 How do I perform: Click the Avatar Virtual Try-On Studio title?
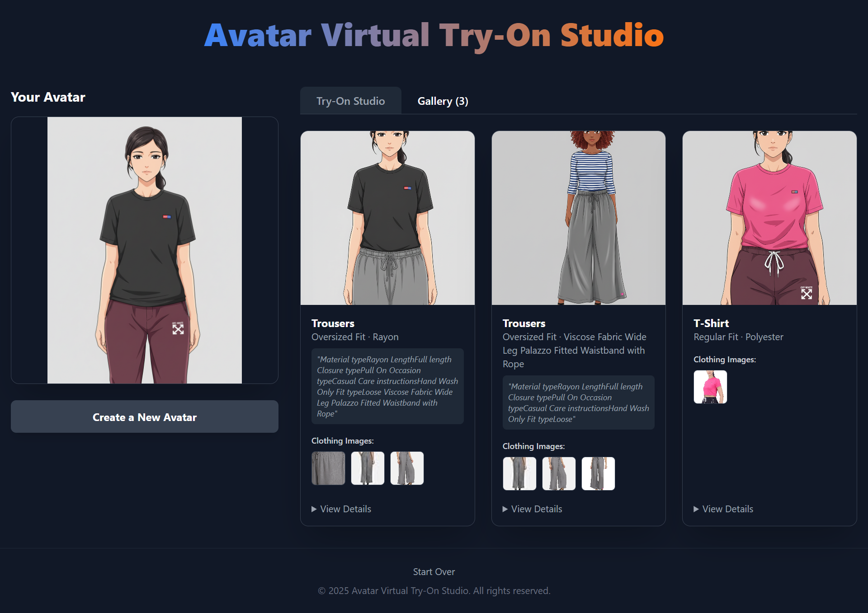[434, 35]
